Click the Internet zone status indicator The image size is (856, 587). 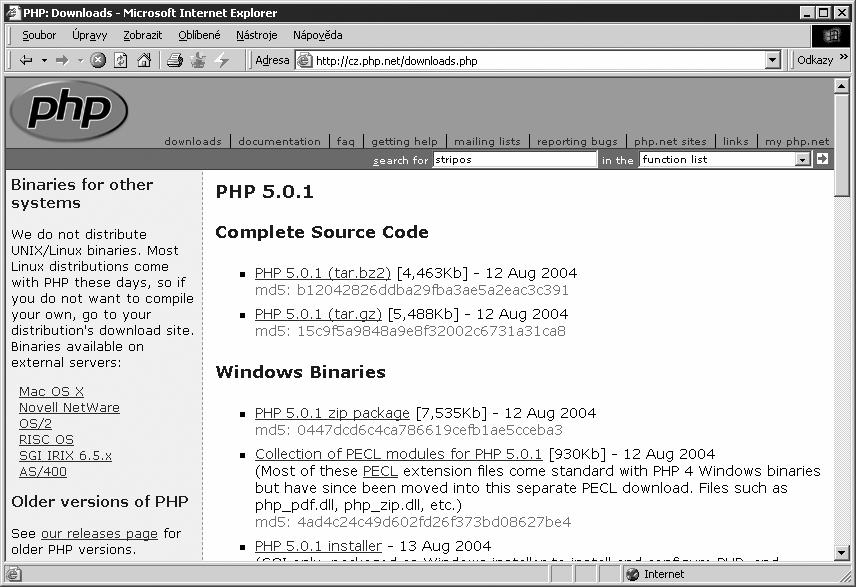click(655, 574)
